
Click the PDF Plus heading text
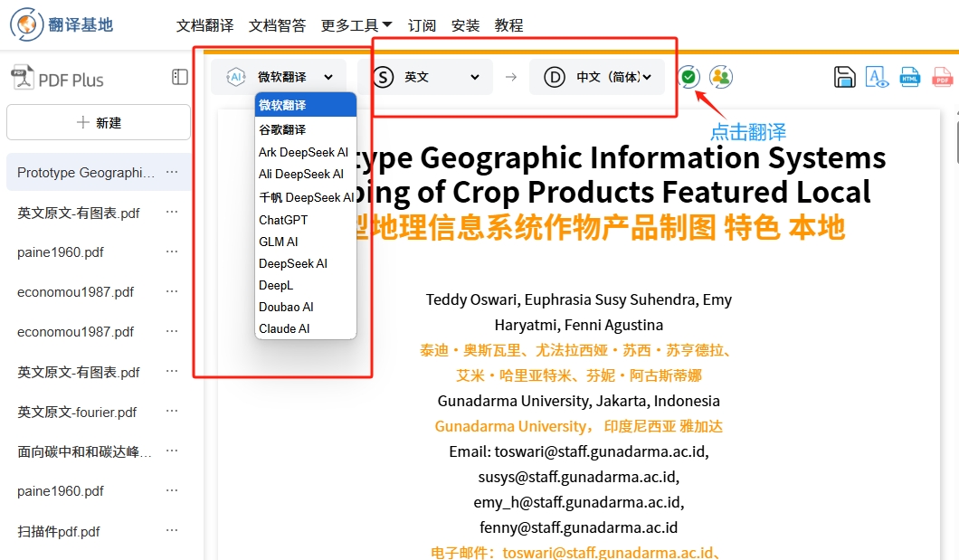[x=71, y=81]
